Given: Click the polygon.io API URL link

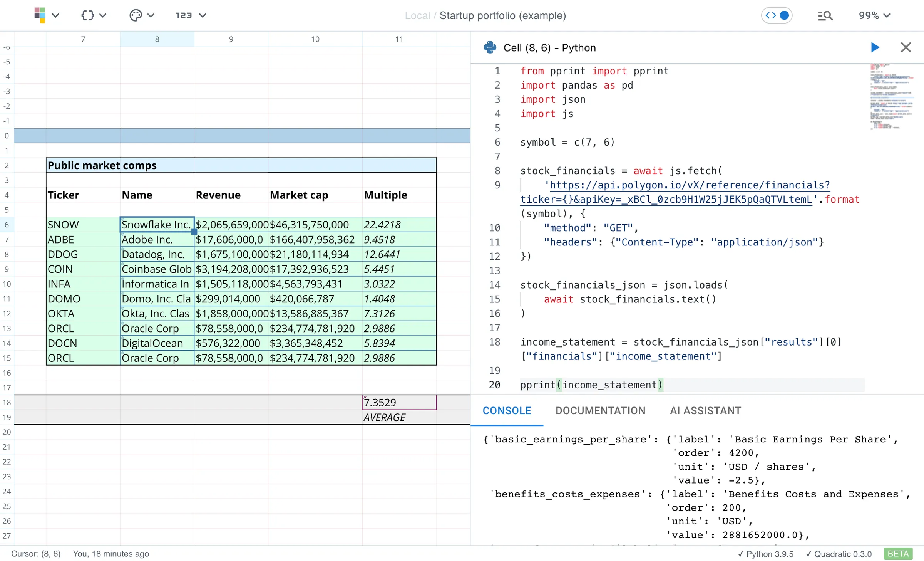Looking at the screenshot, I should click(689, 185).
